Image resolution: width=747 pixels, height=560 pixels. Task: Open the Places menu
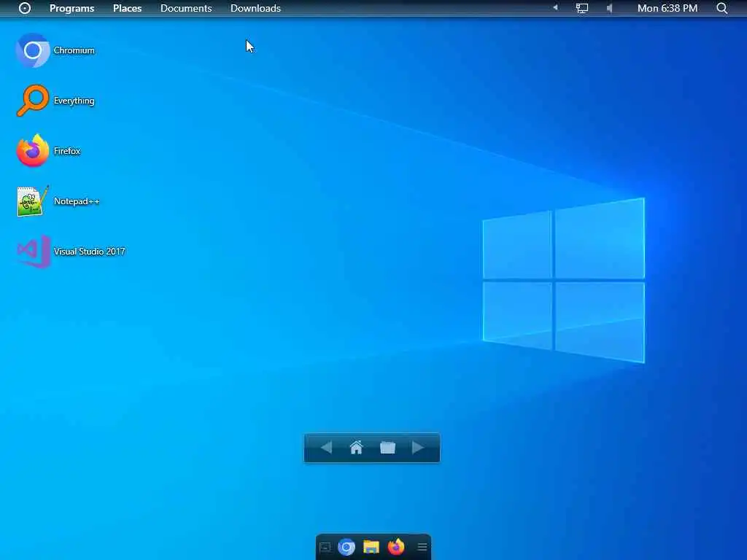click(x=127, y=8)
